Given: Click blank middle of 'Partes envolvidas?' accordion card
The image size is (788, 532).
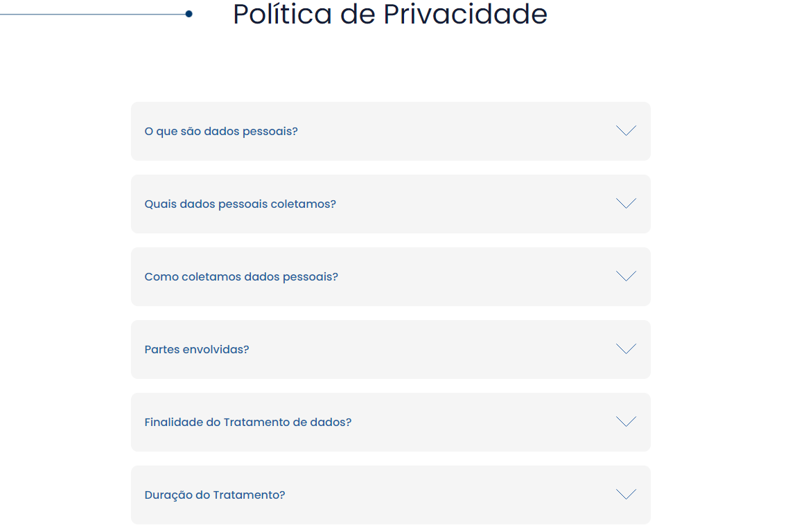Looking at the screenshot, I should [430, 350].
